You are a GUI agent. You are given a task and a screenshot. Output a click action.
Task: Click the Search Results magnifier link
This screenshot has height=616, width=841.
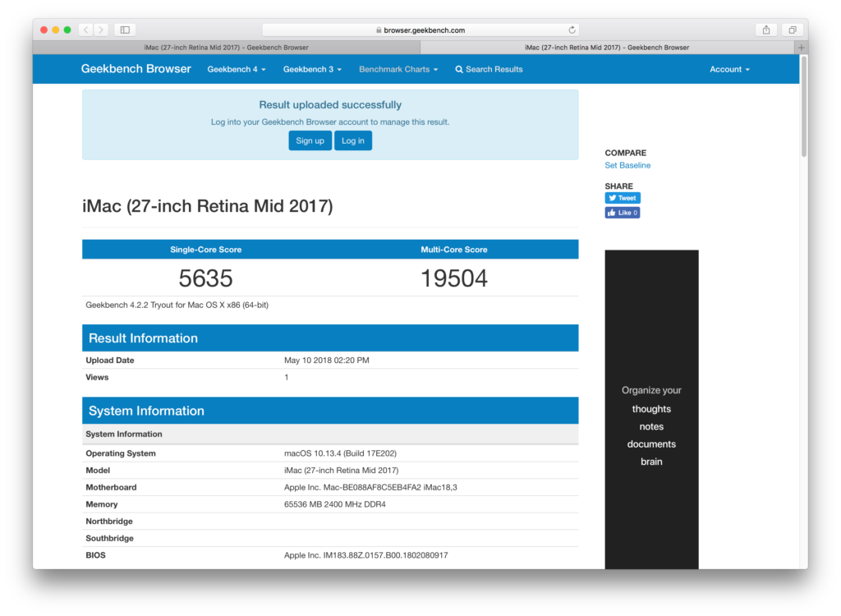[x=489, y=69]
